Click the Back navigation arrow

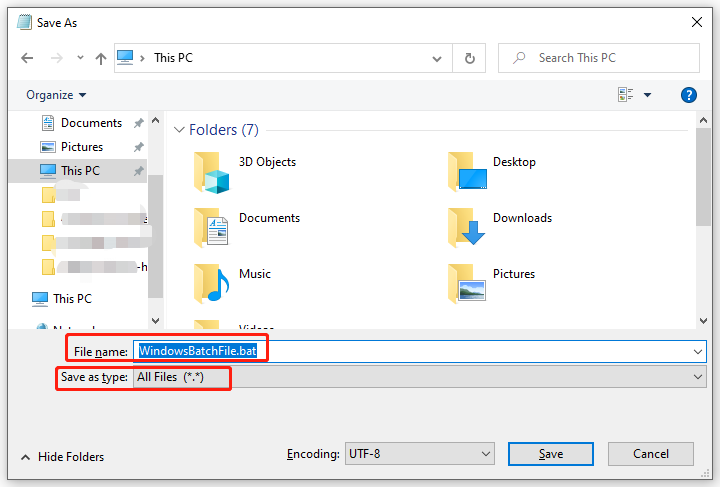click(x=27, y=58)
